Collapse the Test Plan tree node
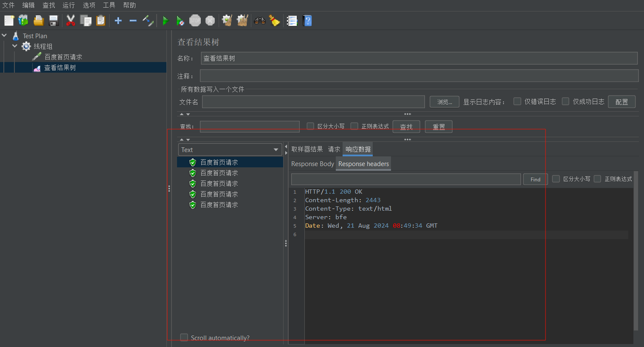 coord(4,36)
